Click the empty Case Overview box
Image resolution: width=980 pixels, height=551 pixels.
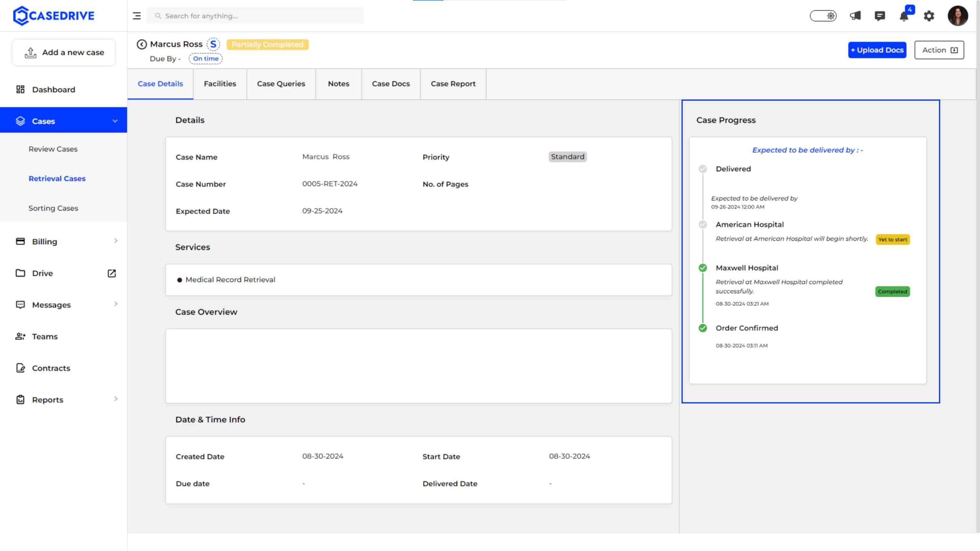[419, 366]
